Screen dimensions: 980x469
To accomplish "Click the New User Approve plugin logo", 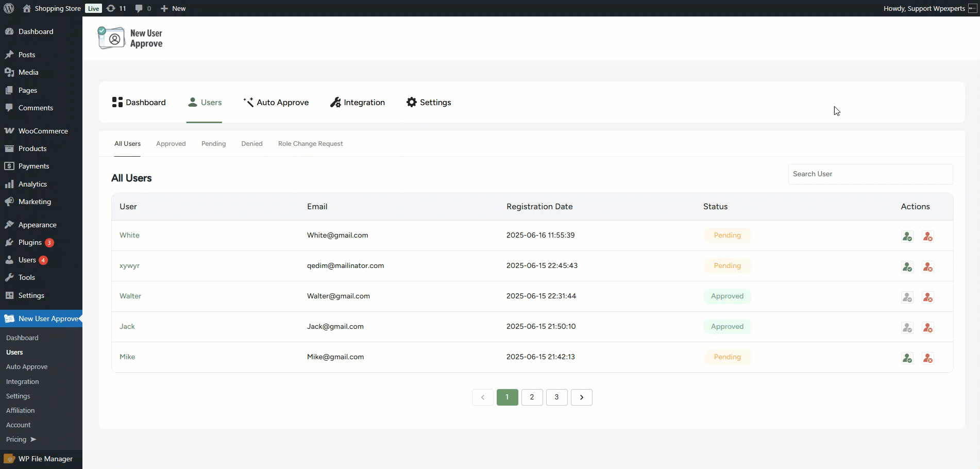I will 130,38.
